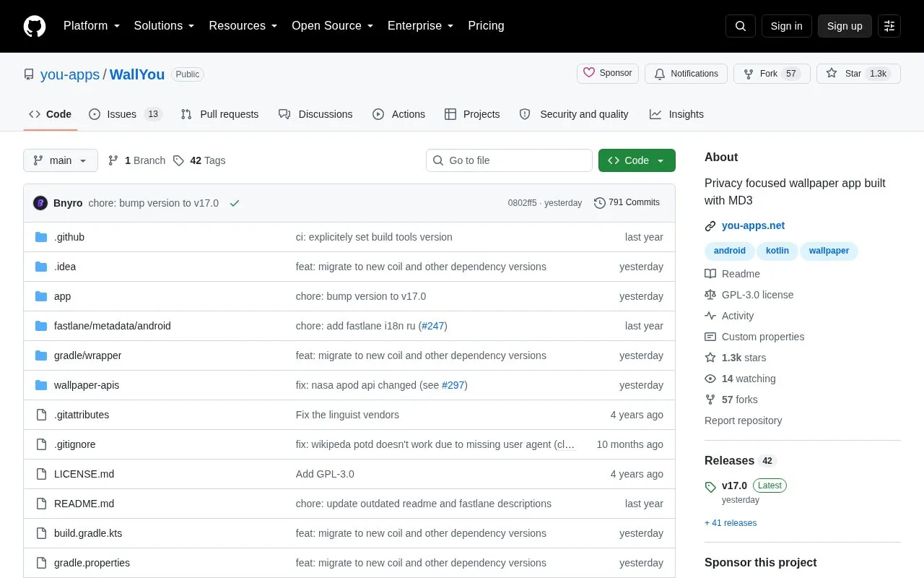Viewport: 924px width, 578px height.
Task: Click the Sign in button
Action: pos(787,26)
